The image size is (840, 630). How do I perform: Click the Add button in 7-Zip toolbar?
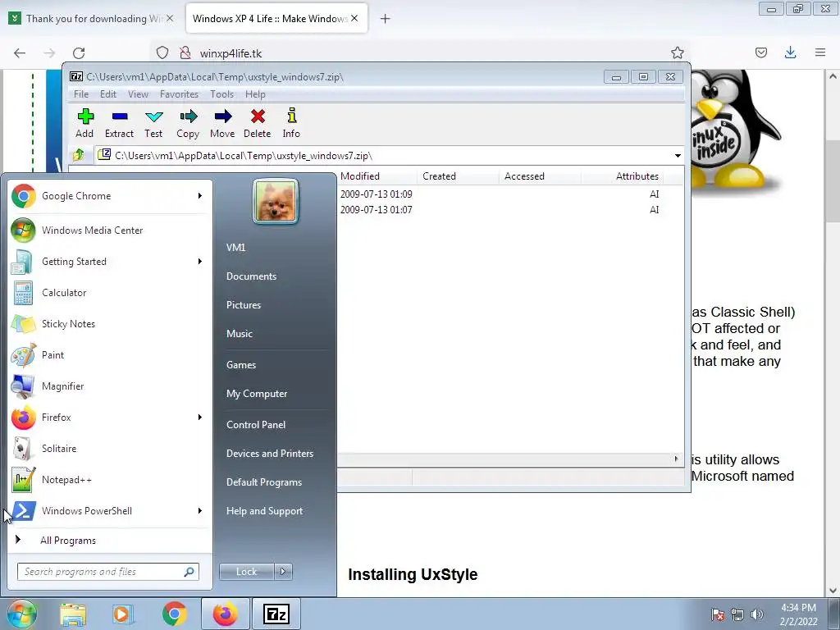[x=84, y=123]
